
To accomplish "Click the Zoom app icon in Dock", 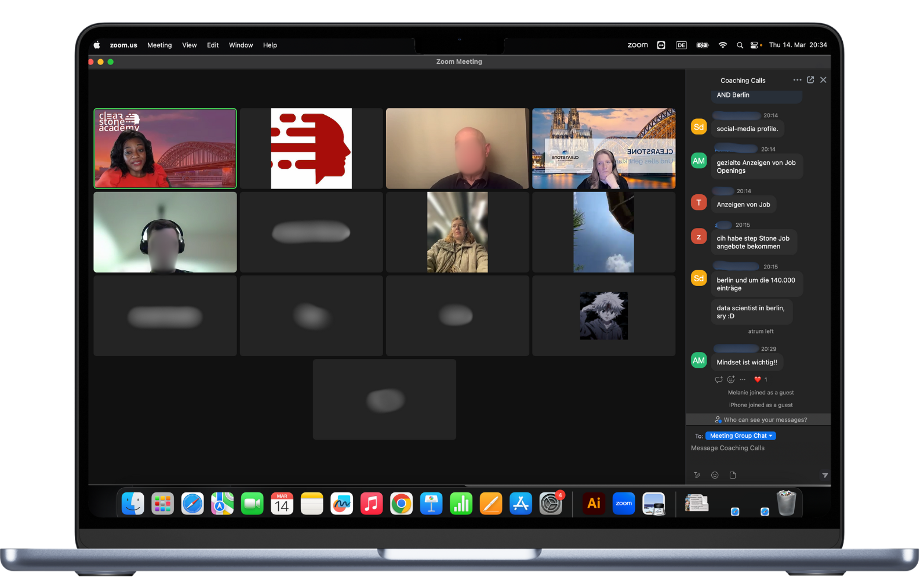I will click(x=624, y=503).
